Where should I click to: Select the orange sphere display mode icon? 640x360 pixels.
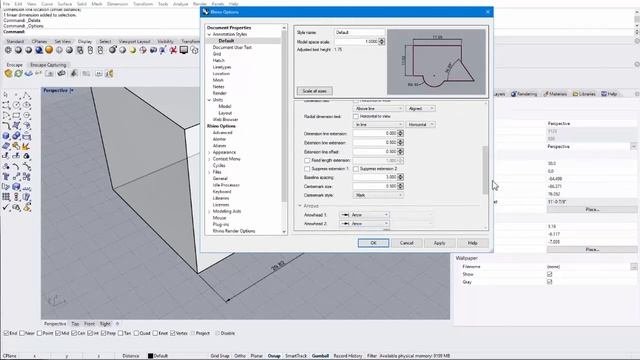[x=49, y=50]
